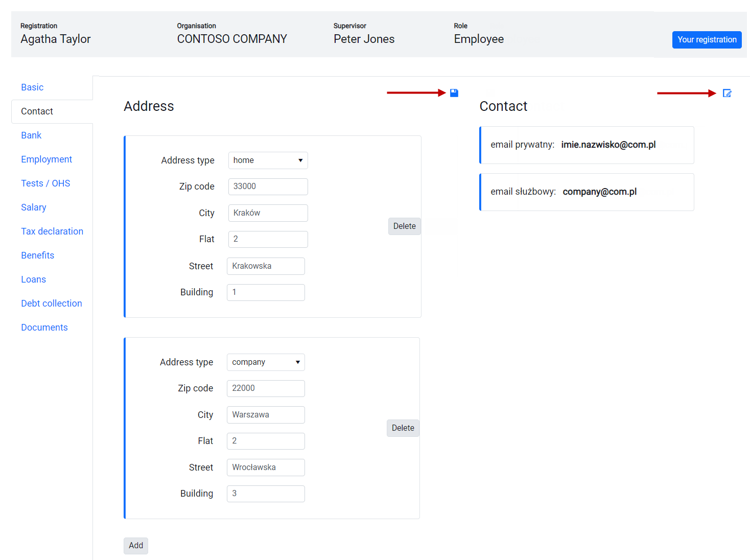Screen dimensions: 750x560
Task: Click the Zip code field containing 33000
Action: click(x=268, y=186)
